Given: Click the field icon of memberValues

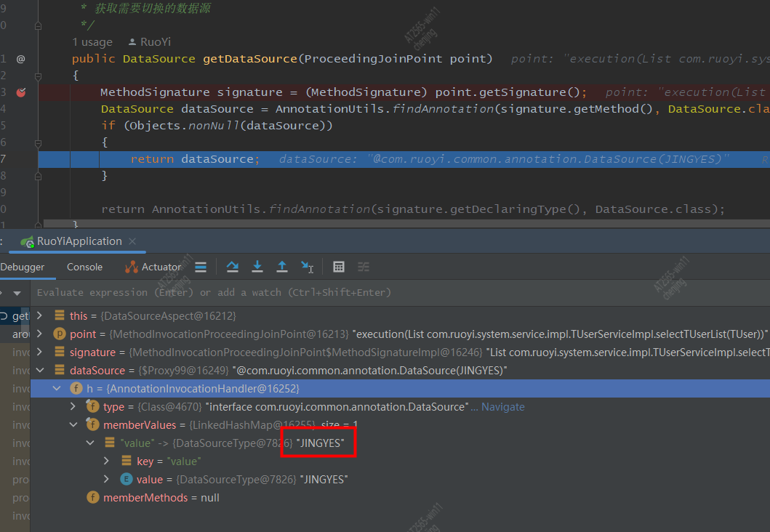Looking at the screenshot, I should (x=92, y=424).
